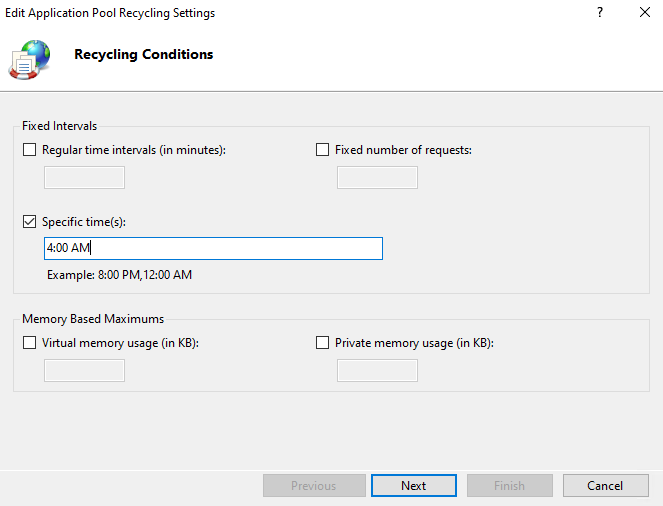The image size is (663, 506).
Task: Click the regular time intervals minutes field
Action: (x=85, y=178)
